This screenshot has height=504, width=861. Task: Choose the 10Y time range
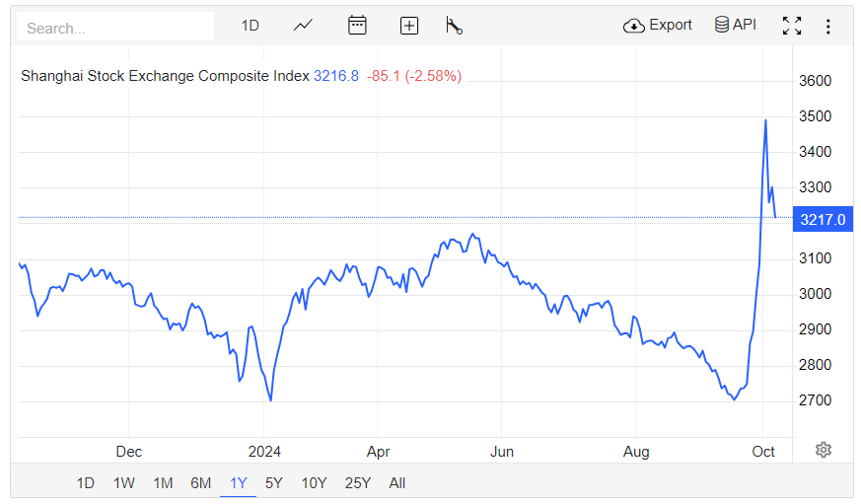314,482
